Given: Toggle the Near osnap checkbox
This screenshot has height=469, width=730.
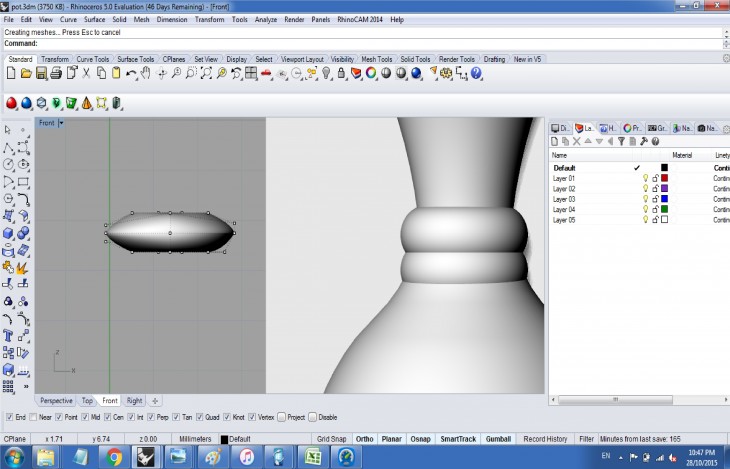Looking at the screenshot, I should (x=35, y=417).
